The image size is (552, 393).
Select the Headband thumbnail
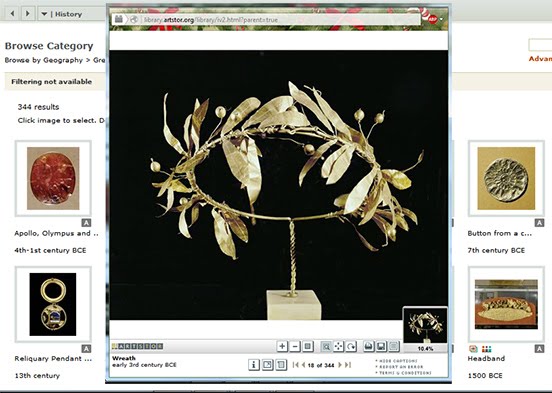[506, 304]
